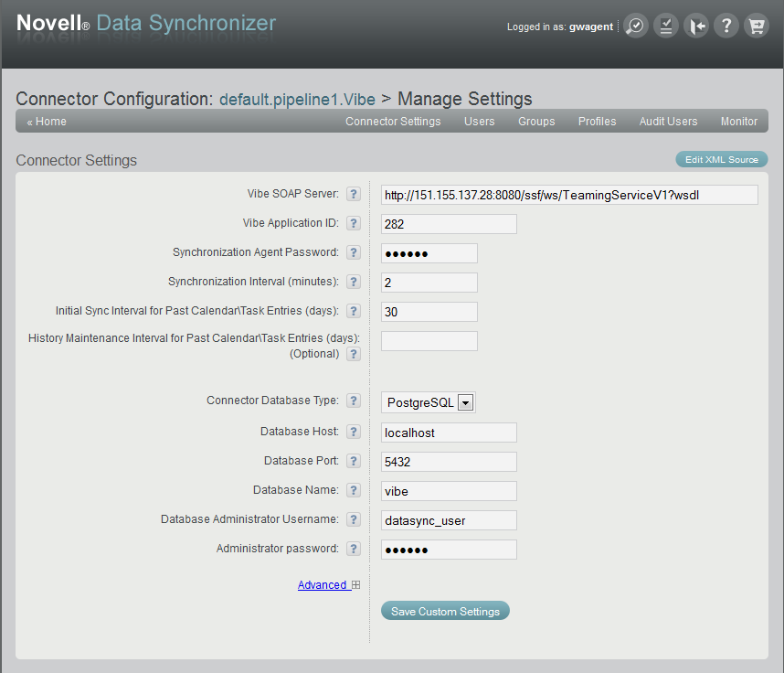Viewport: 784px width, 673px height.
Task: Click the checklist icon in header
Action: 666,26
